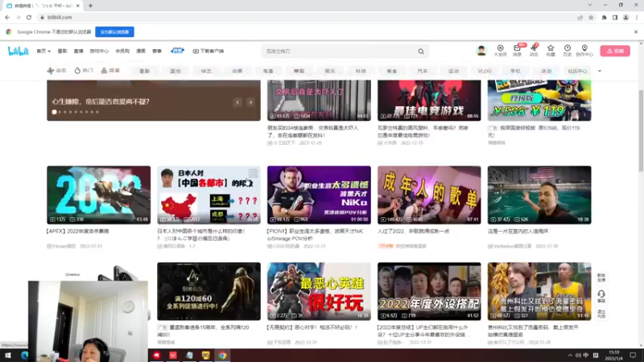The width and height of the screenshot is (644, 362).
Task: Go to next carousel banner slide
Action: [250, 102]
